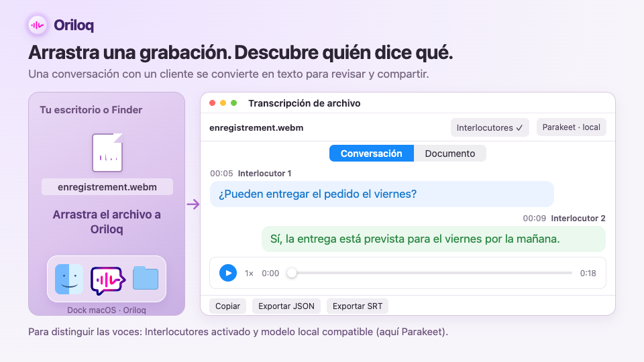Open the Oriloq app in the dock
Image resolution: width=644 pixels, height=362 pixels.
point(107,280)
